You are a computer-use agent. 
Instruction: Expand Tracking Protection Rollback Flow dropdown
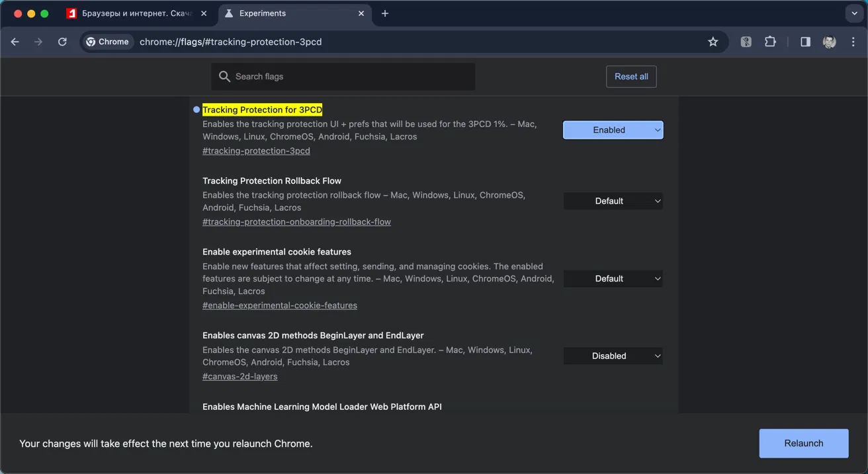click(613, 201)
